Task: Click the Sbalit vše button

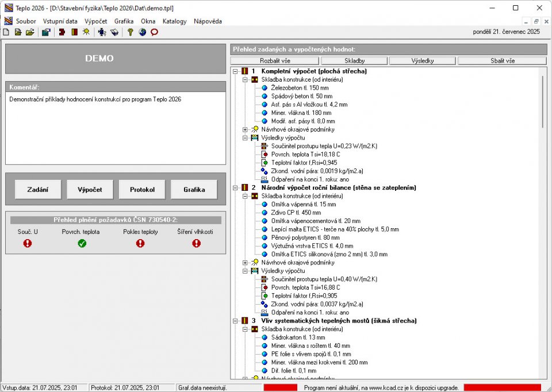Action: [x=503, y=61]
